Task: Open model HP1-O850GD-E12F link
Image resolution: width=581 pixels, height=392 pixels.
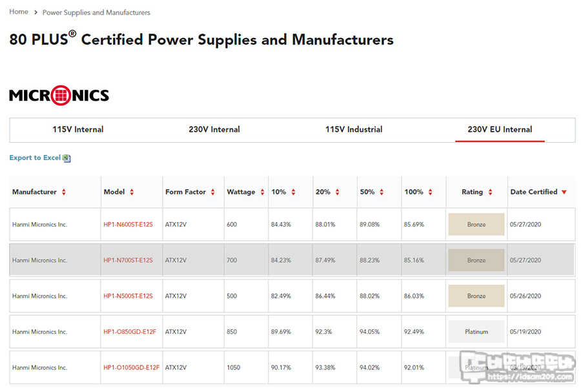Action: point(130,332)
